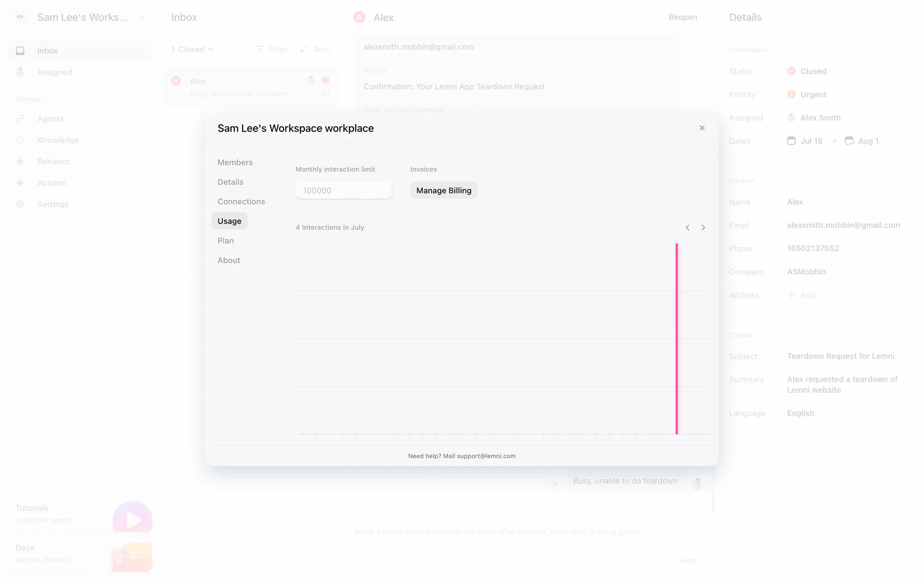Click the Knowledge icon in sidebar
The width and height of the screenshot is (924, 578).
20,140
